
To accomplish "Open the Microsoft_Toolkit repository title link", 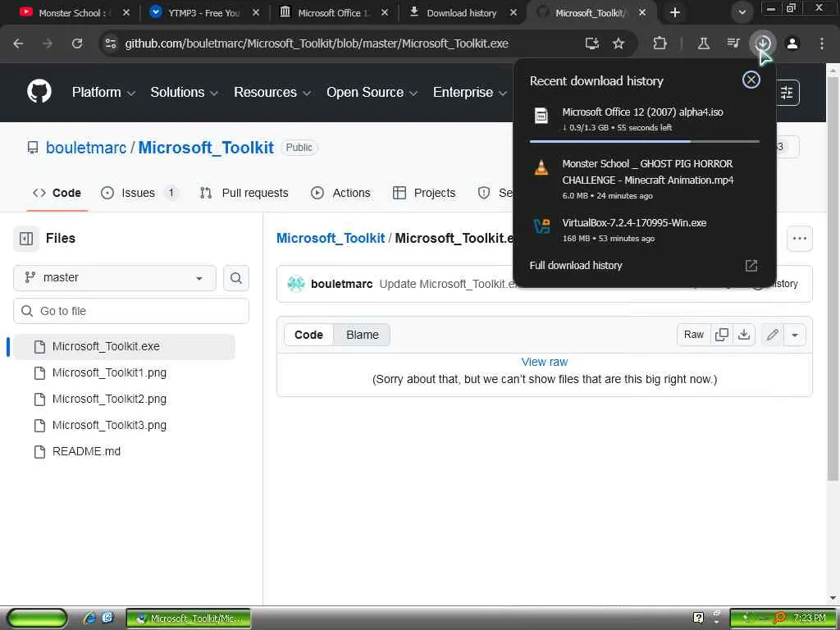I will click(206, 148).
